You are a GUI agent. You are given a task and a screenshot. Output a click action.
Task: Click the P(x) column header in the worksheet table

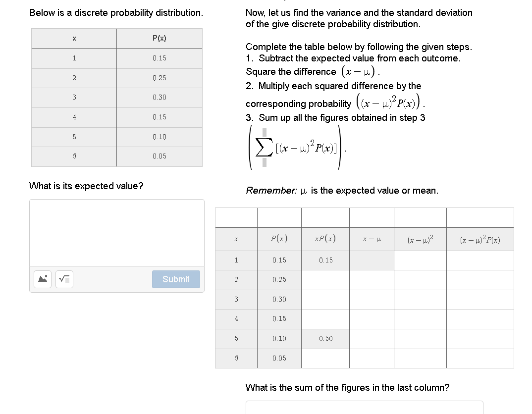coord(279,239)
